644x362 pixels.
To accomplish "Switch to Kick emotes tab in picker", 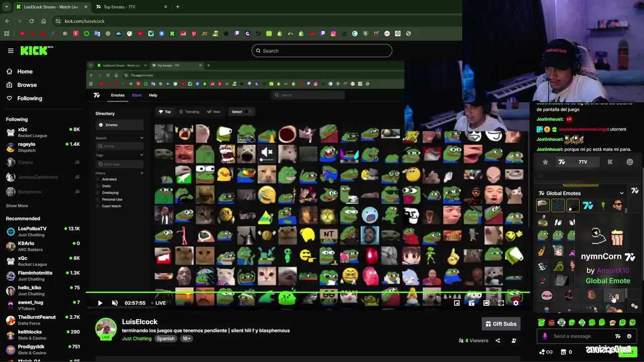I will (610, 162).
